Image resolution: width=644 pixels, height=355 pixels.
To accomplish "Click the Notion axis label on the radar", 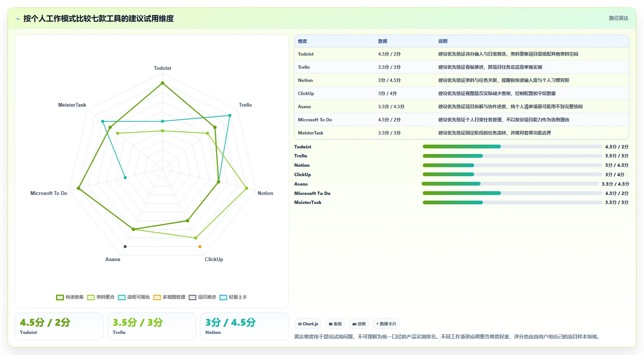I will pyautogui.click(x=265, y=193).
